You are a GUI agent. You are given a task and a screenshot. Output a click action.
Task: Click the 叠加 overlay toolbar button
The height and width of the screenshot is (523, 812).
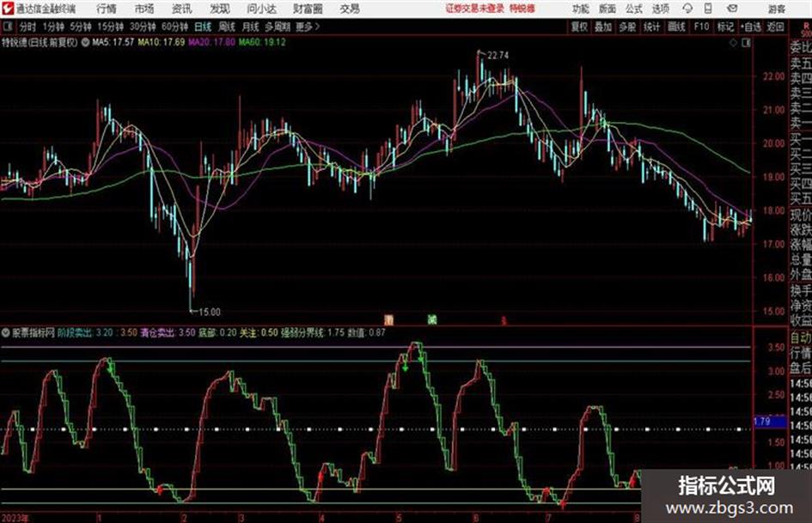click(x=603, y=27)
